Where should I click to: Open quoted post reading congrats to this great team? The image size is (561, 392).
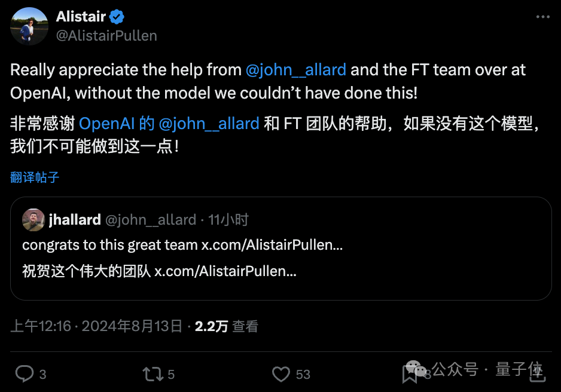[x=182, y=245]
